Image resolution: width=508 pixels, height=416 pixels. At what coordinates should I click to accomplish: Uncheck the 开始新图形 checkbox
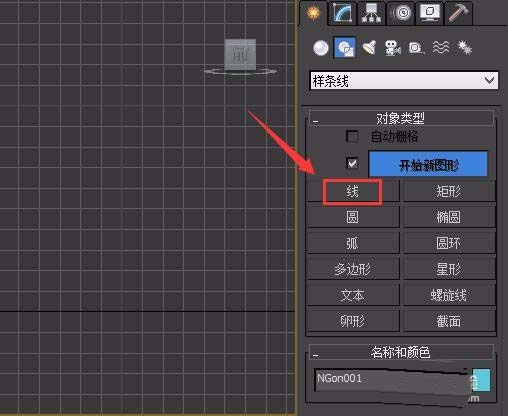(x=352, y=163)
